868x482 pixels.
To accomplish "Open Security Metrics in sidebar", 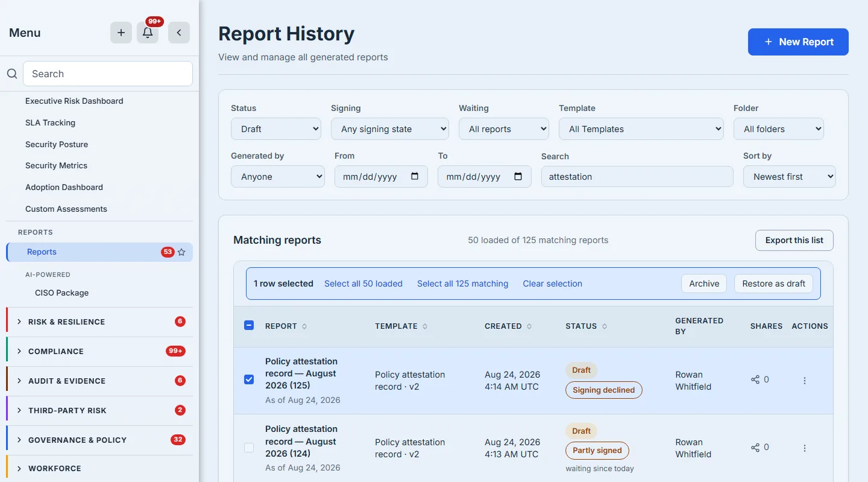I will [56, 165].
